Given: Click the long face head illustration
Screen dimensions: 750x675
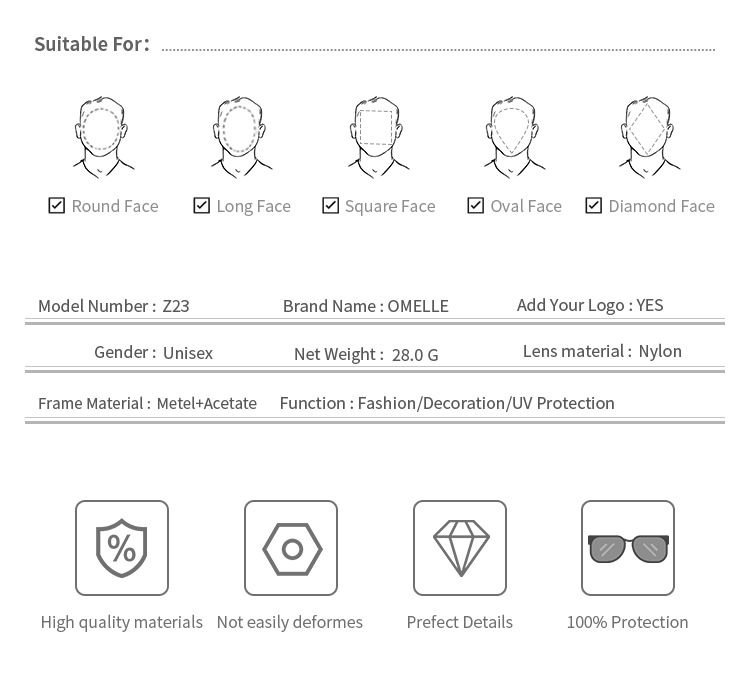Looking at the screenshot, I should coord(240,136).
